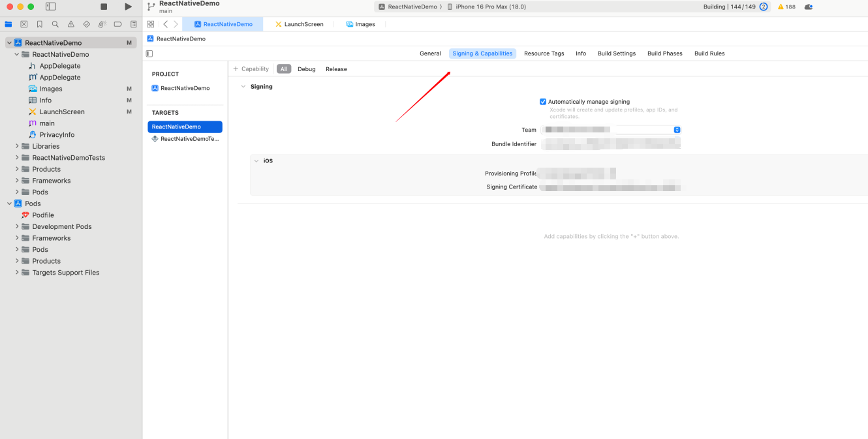Open the Report navigator
Image resolution: width=868 pixels, height=439 pixels.
(x=134, y=24)
